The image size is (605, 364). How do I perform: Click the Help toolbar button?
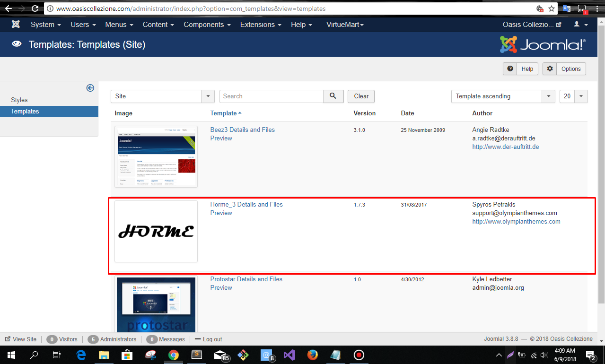click(x=520, y=69)
